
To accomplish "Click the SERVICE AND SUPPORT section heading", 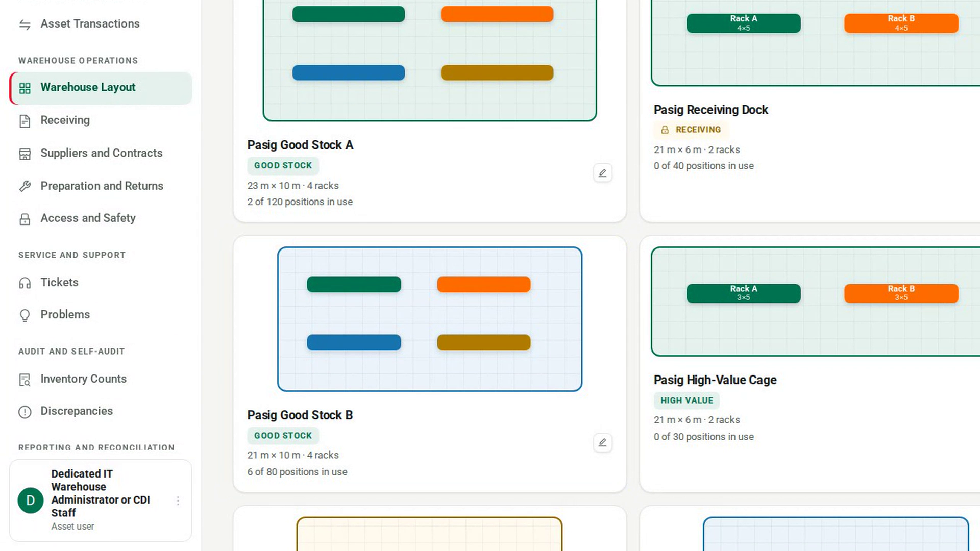I will tap(72, 255).
